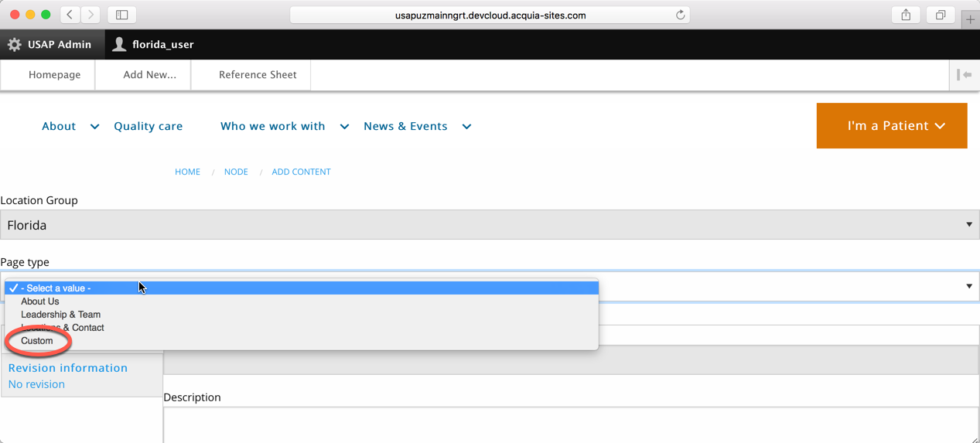Click the I'm a Patient button

891,126
